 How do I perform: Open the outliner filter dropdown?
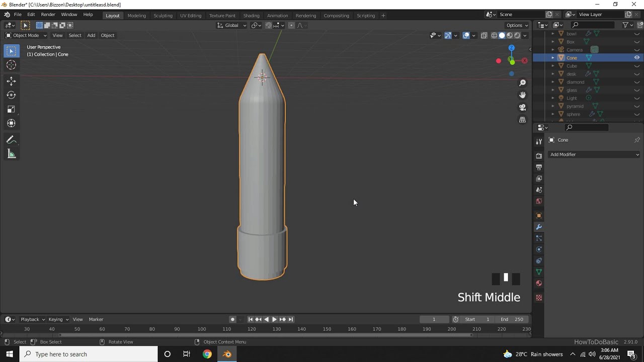tap(627, 25)
